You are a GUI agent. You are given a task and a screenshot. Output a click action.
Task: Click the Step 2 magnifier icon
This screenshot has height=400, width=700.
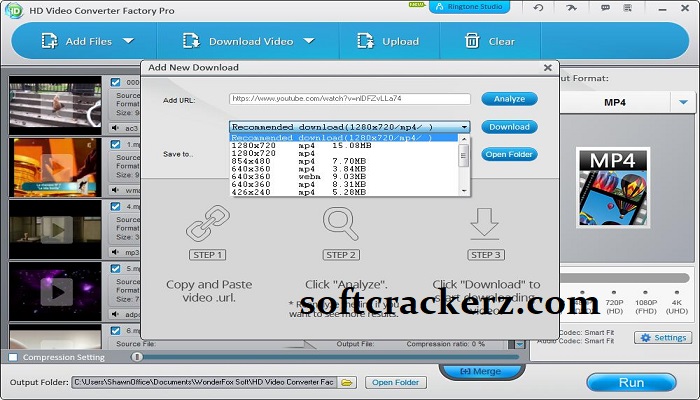[x=341, y=223]
